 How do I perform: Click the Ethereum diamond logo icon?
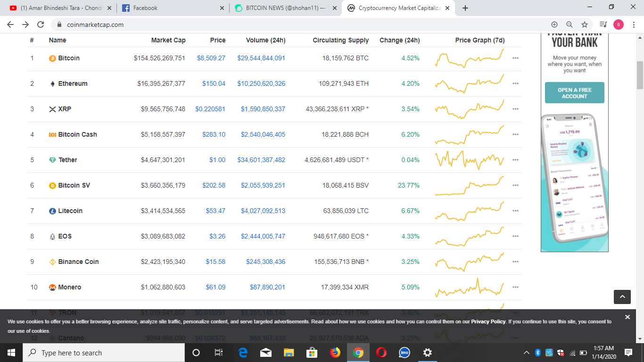point(53,84)
